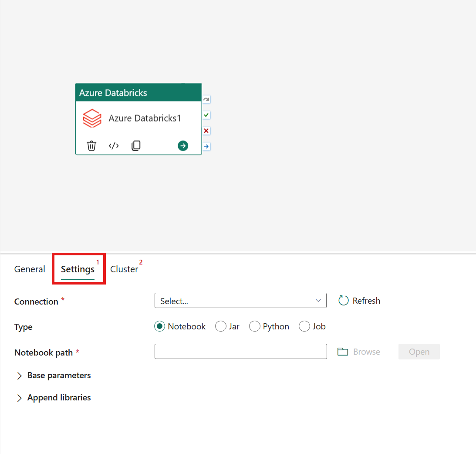Switch to the General tab
Viewport: 476px width, 454px height.
point(30,269)
